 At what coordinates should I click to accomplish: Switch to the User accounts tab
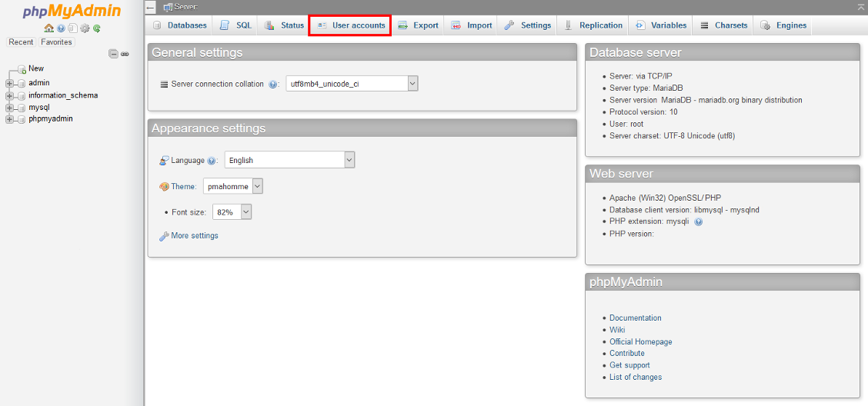point(350,25)
